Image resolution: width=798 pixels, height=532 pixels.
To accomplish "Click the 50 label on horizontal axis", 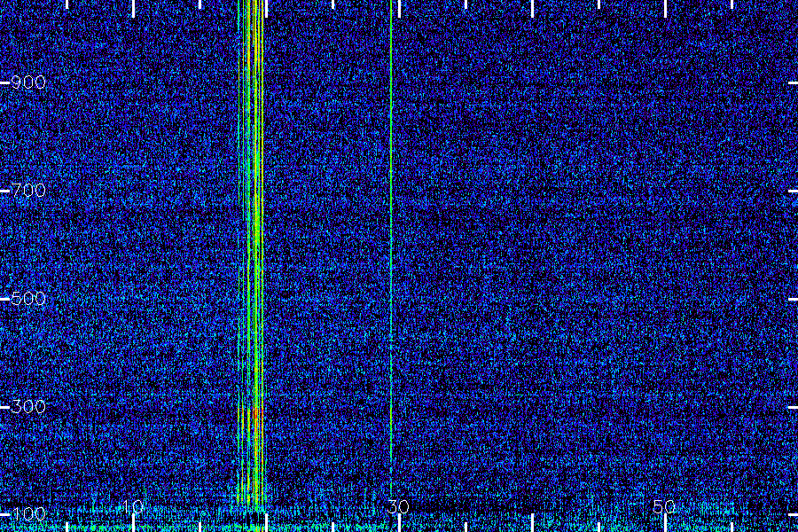I will coord(664,506).
